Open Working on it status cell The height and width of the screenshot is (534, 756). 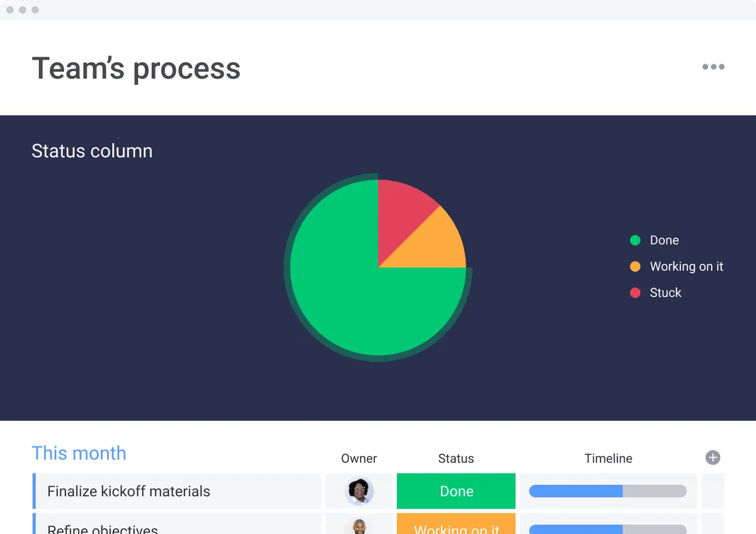point(456,524)
